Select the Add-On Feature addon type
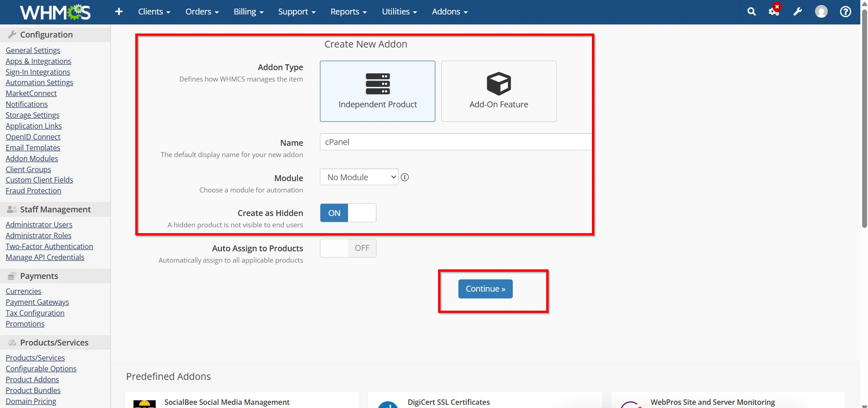This screenshot has width=868, height=408. [499, 91]
